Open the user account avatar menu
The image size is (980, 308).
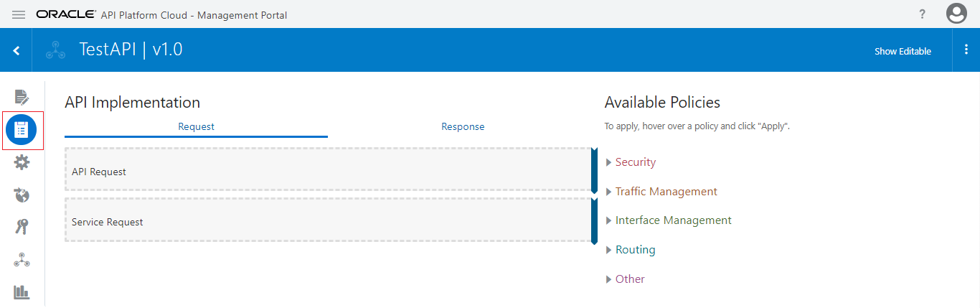[956, 14]
